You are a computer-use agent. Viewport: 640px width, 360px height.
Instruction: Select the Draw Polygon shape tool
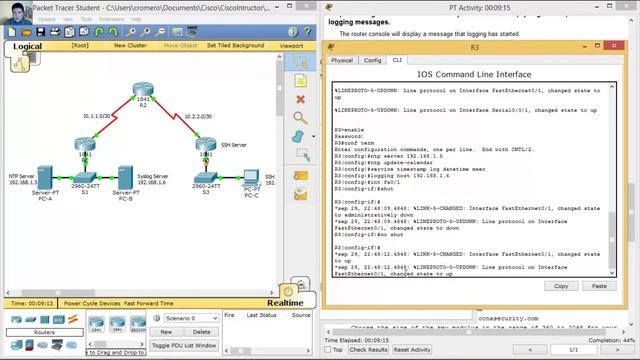tap(298, 136)
